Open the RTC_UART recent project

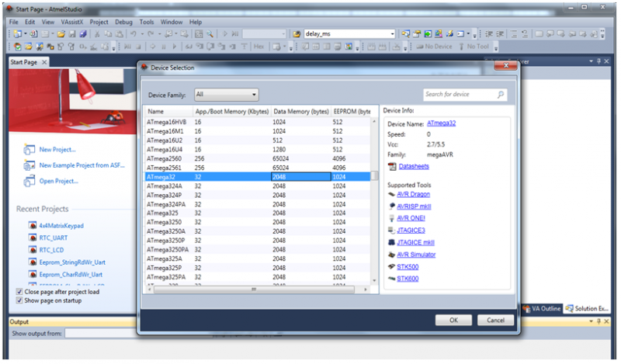pos(53,238)
